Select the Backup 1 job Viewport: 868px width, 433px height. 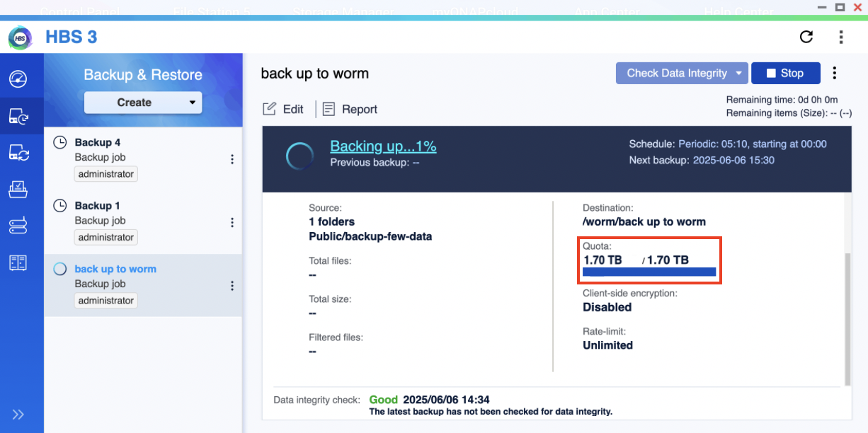click(x=98, y=206)
